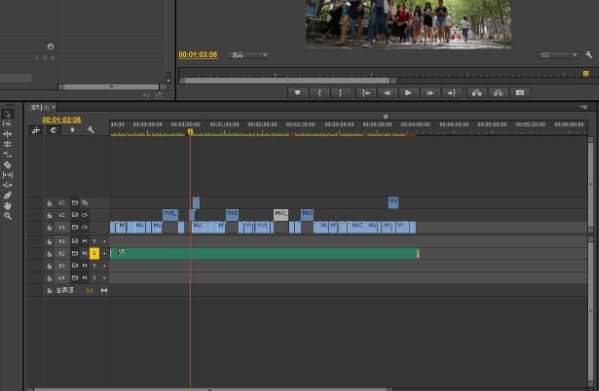Toggle track lock on A2
Screen dimensions: 599x391
(x=50, y=254)
